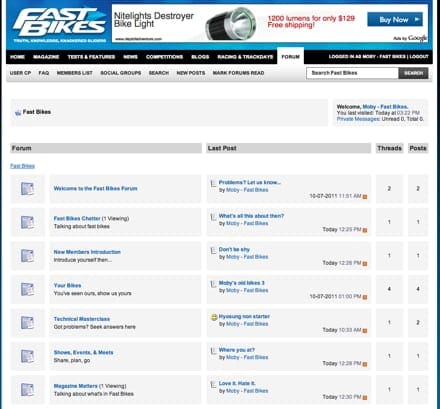Open the Private Messages link
The height and width of the screenshot is (409, 440).
coord(358,119)
